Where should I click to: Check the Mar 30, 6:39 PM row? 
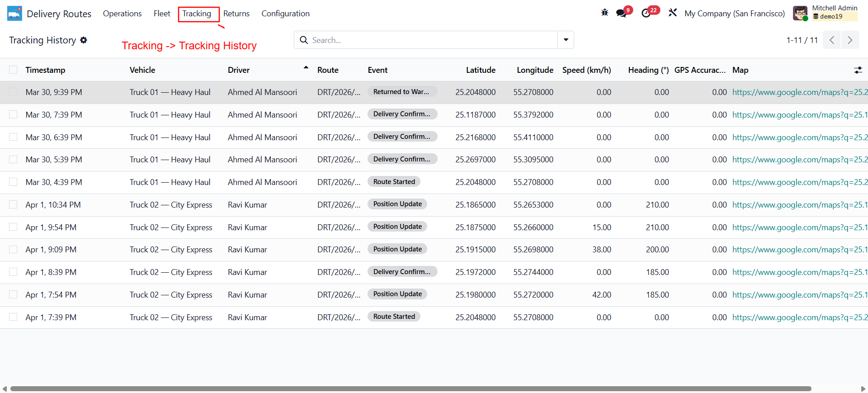tap(13, 137)
